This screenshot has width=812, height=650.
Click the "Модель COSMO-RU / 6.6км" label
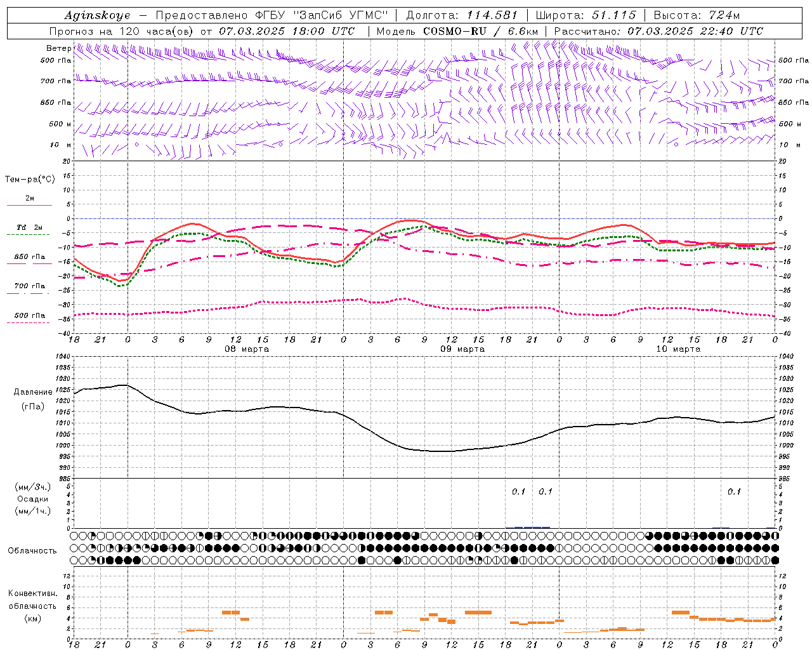pyautogui.click(x=457, y=31)
